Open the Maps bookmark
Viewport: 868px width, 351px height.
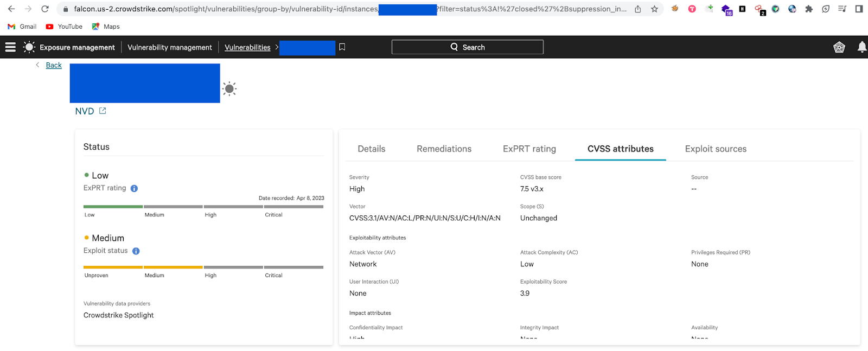tap(106, 27)
